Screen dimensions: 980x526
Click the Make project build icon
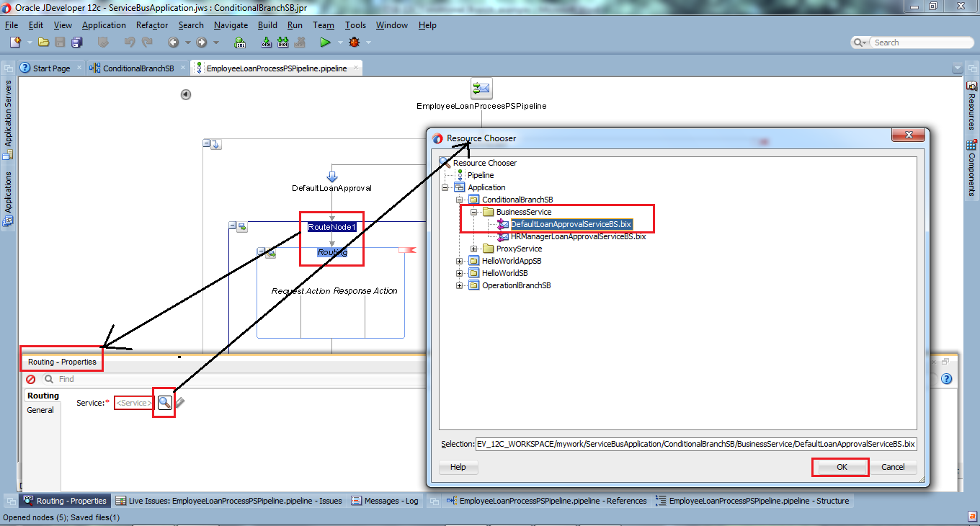pyautogui.click(x=265, y=43)
